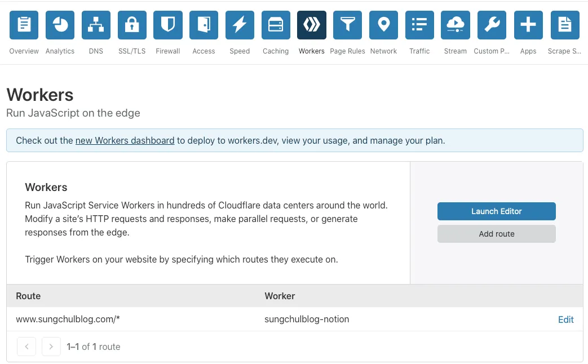Select the Workers icon

coord(312,25)
